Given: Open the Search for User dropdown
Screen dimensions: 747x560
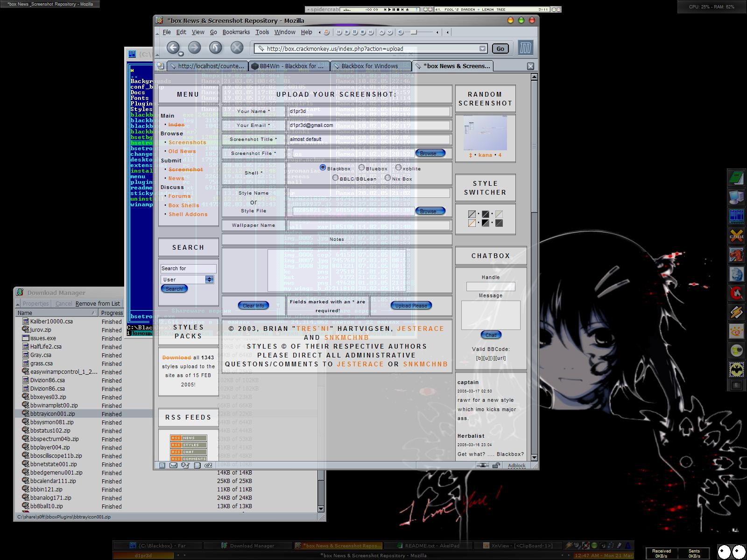Looking at the screenshot, I should pos(209,280).
